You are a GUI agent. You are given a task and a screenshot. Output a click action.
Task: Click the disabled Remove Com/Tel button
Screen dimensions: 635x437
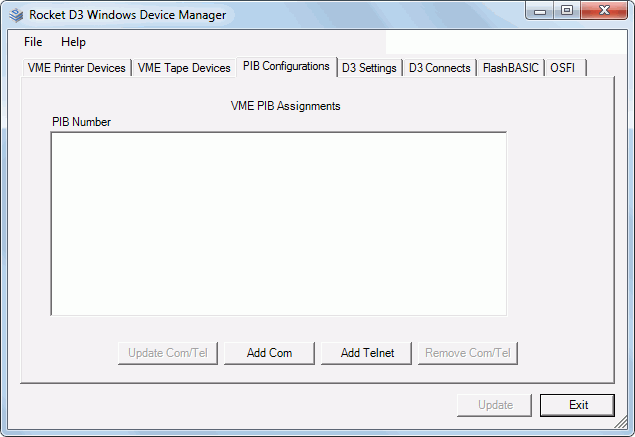[468, 353]
